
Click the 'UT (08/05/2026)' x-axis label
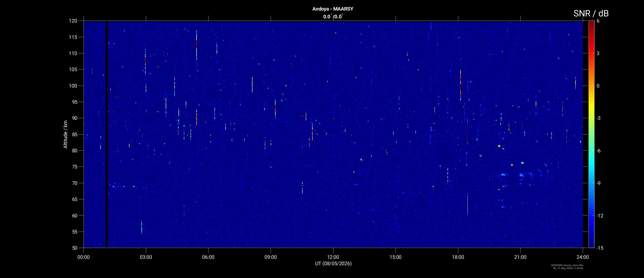pyautogui.click(x=333, y=264)
